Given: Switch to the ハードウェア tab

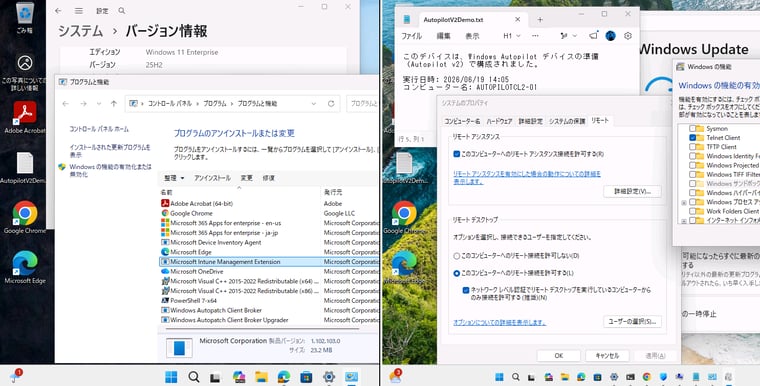Looking at the screenshot, I should (x=499, y=121).
